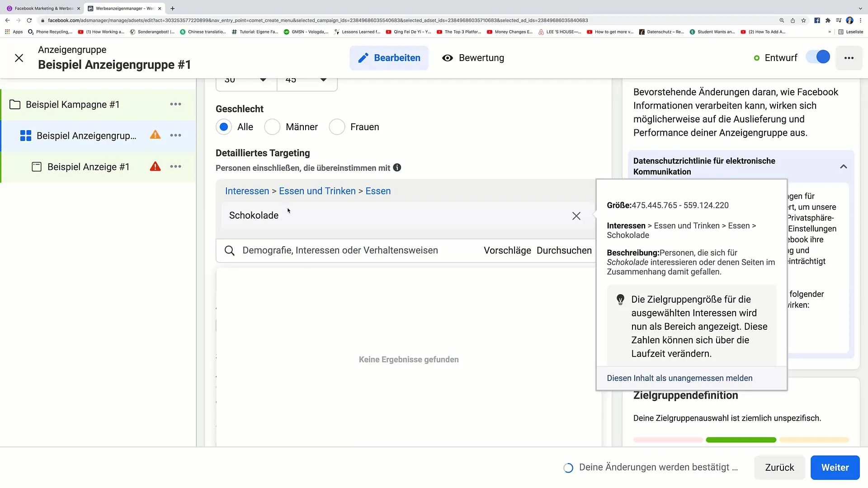The height and width of the screenshot is (488, 868).
Task: Select Beispiel Kampagne #1 folder
Action: click(x=72, y=104)
